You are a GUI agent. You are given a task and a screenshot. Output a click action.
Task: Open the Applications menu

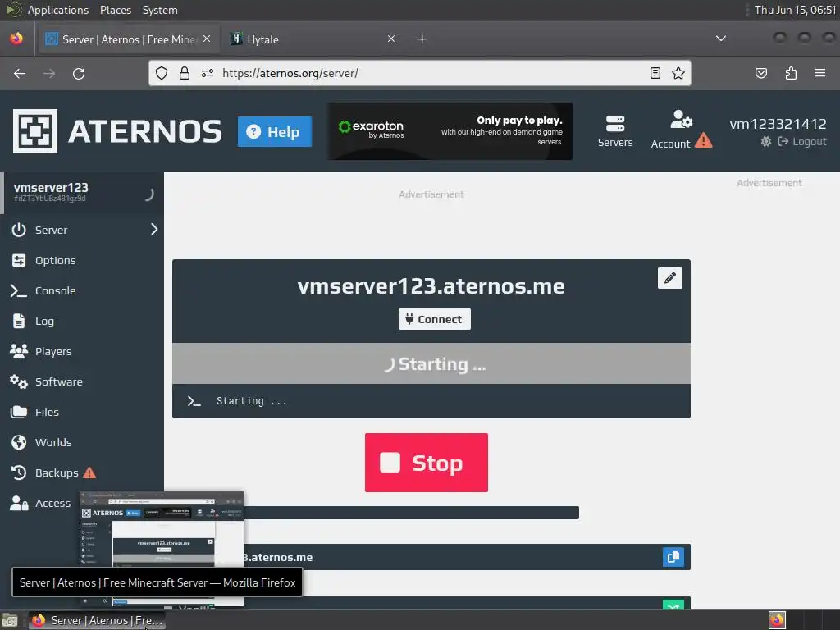[x=58, y=10]
